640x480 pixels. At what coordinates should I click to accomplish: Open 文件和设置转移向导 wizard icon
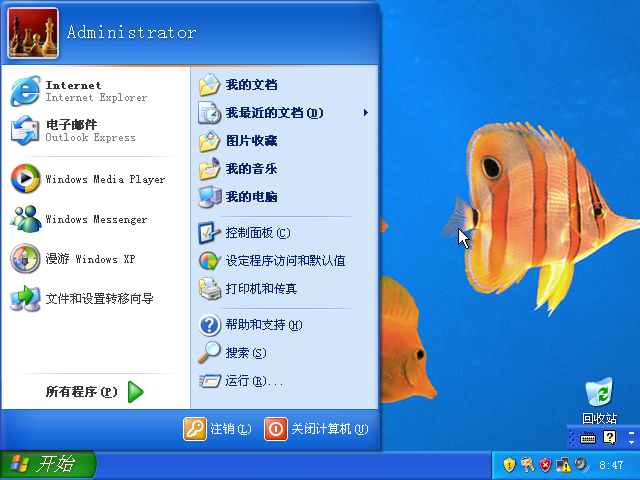click(x=25, y=298)
